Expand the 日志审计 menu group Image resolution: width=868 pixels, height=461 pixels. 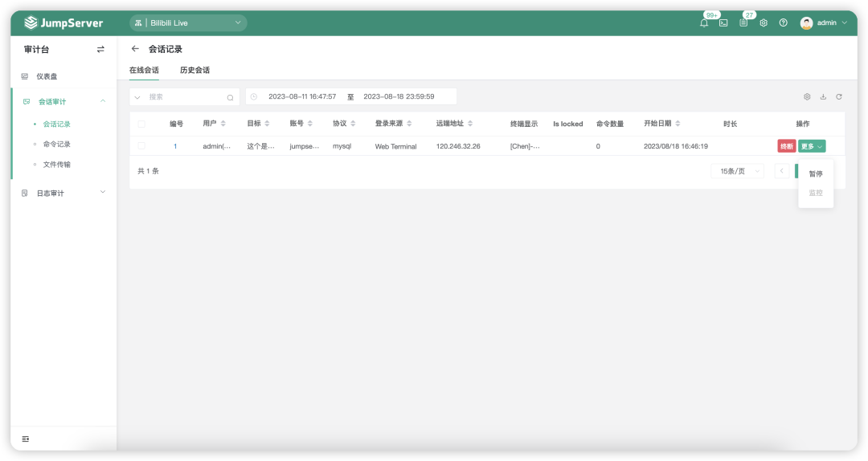(x=63, y=193)
